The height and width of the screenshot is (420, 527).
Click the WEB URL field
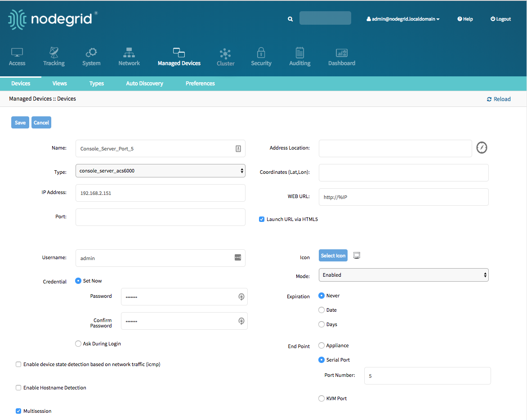tap(403, 197)
